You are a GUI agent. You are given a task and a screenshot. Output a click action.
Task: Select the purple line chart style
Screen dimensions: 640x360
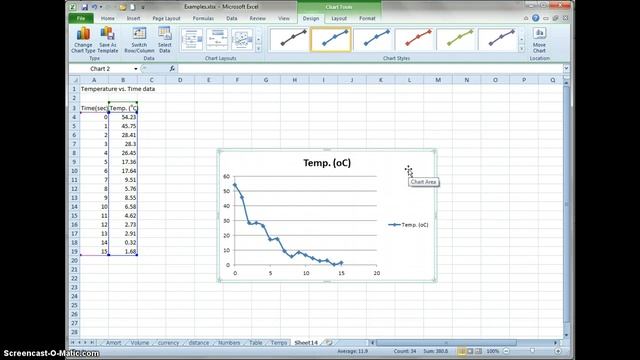click(498, 39)
